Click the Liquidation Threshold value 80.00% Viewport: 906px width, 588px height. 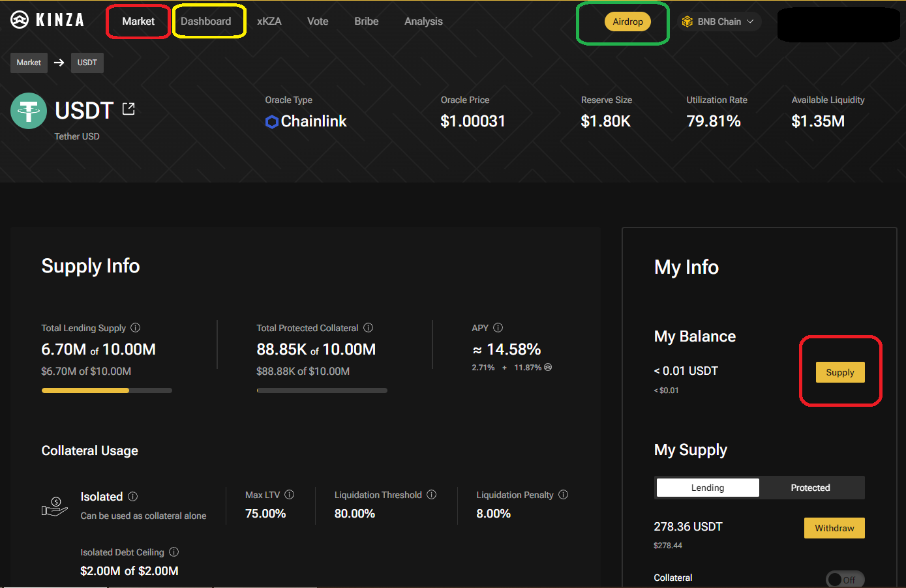point(355,514)
